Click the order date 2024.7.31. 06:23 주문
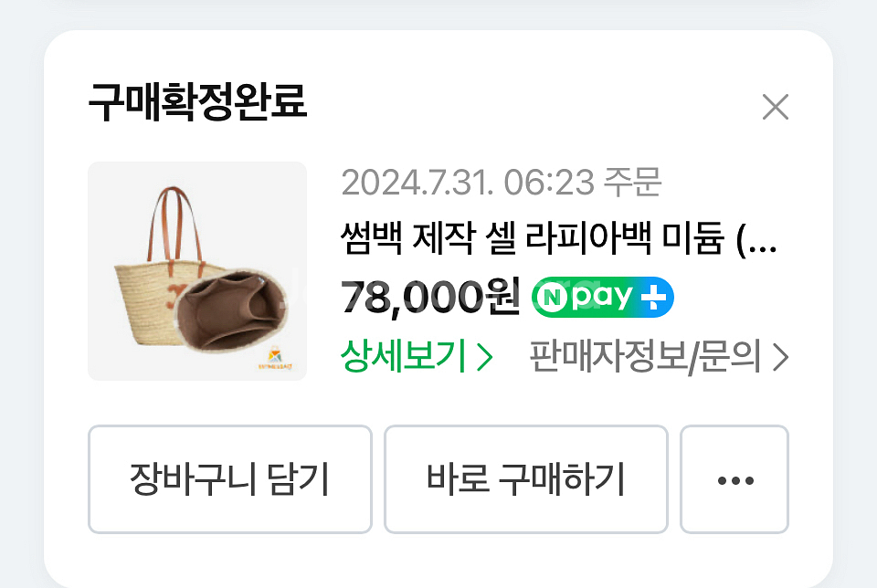The height and width of the screenshot is (588, 877). tap(502, 183)
